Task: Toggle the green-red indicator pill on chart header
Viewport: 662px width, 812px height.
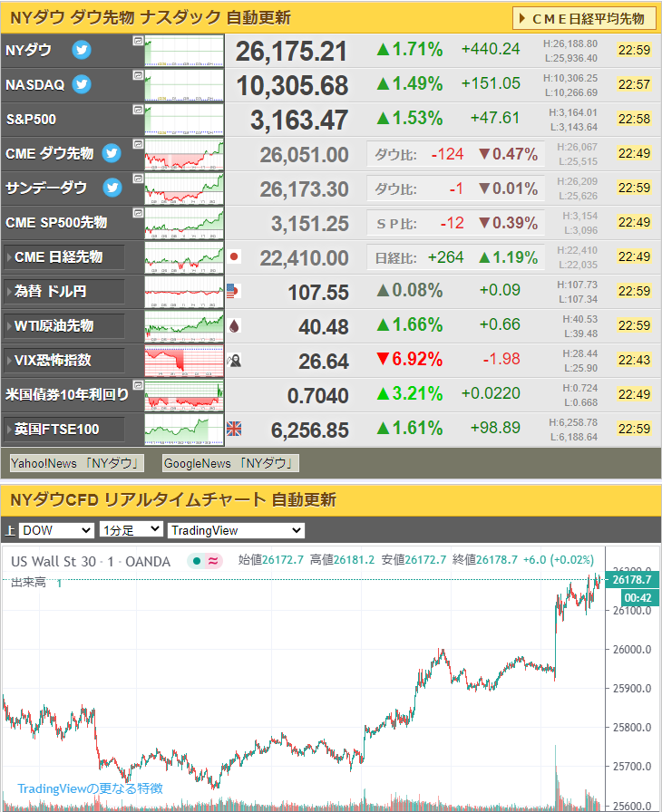Action: 205,560
